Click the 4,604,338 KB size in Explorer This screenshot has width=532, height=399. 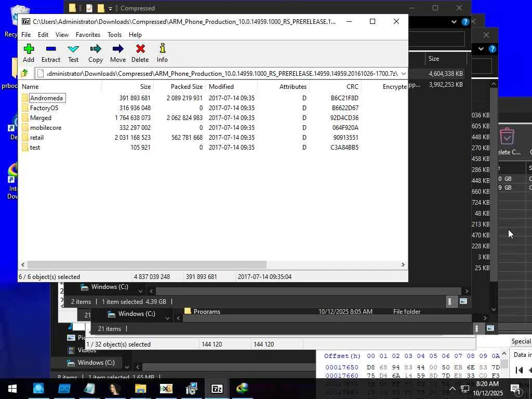tap(445, 74)
